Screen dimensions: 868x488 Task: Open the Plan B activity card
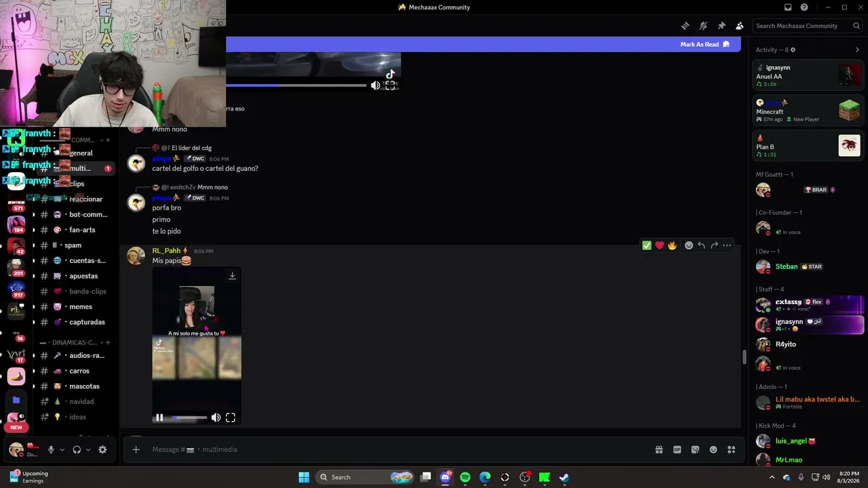click(808, 146)
